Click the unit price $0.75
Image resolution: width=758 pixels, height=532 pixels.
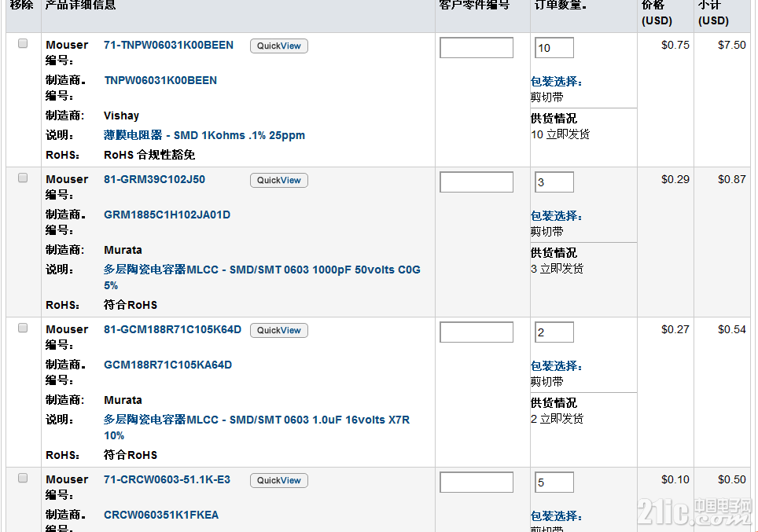point(675,45)
